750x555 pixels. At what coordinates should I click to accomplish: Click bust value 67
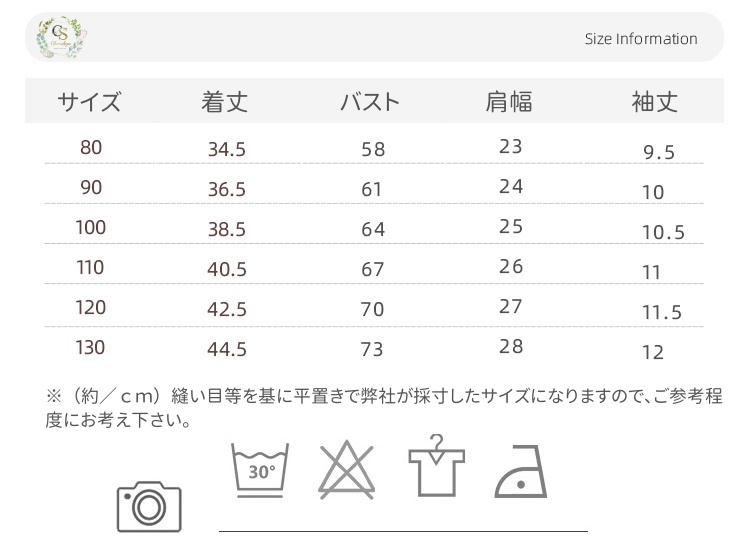(x=373, y=270)
